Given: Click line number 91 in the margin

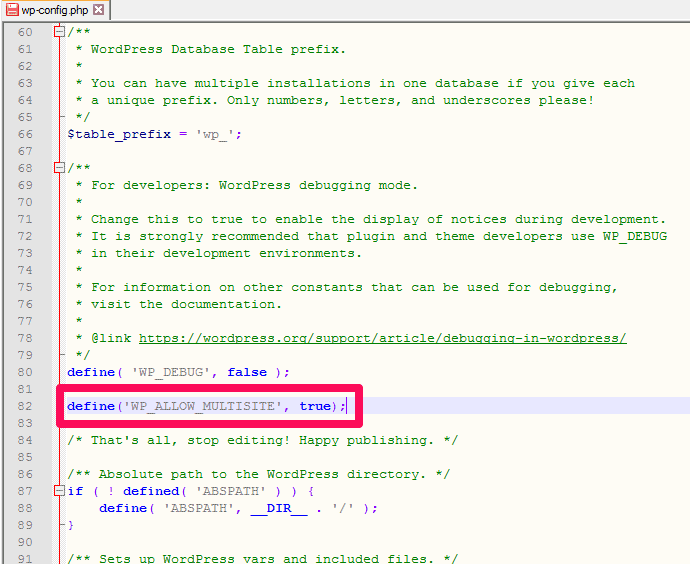Looking at the screenshot, I should click(x=24, y=559).
